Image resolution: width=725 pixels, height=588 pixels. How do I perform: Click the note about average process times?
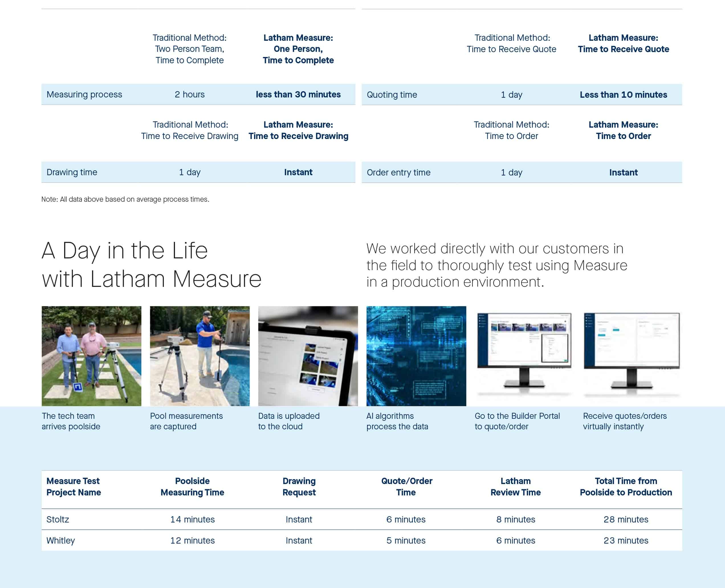coord(125,199)
